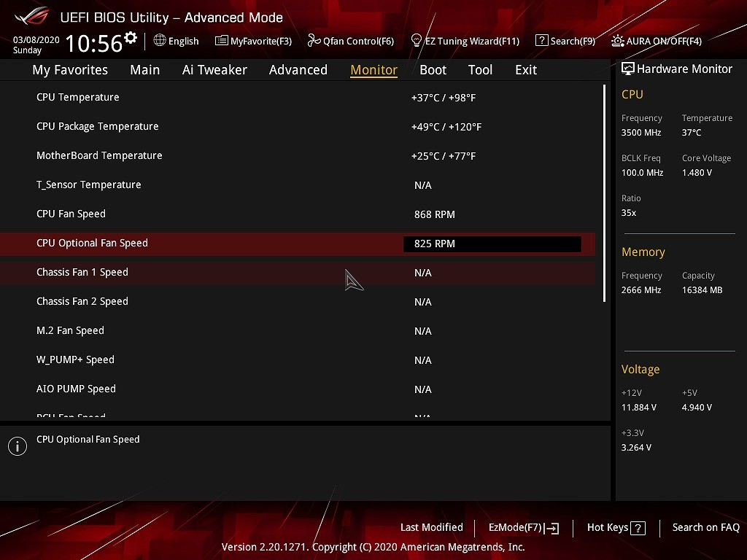Start EZ Tuning Wizard(F11)
The image size is (747, 560).
[x=465, y=41]
